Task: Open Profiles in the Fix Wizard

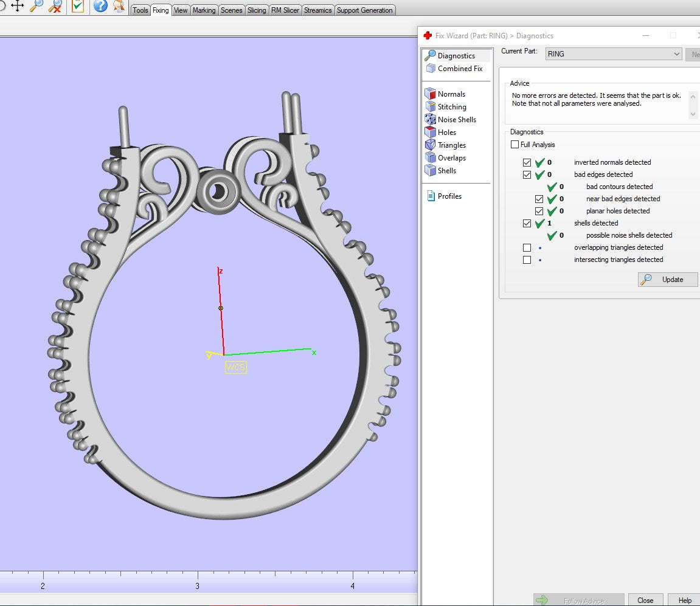Action: [449, 196]
